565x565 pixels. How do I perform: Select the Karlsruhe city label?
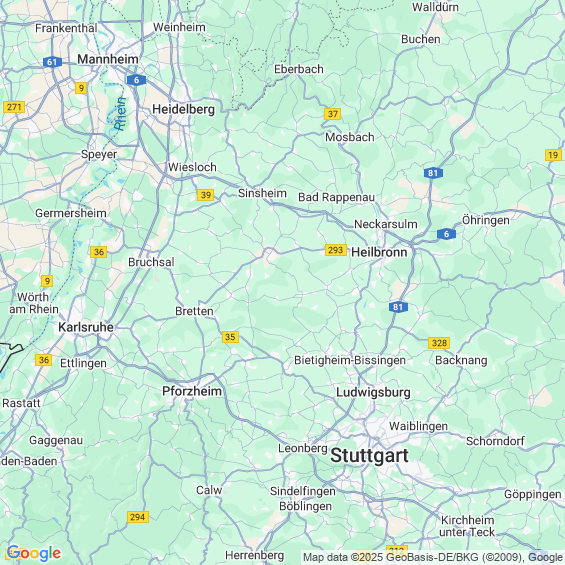86,327
